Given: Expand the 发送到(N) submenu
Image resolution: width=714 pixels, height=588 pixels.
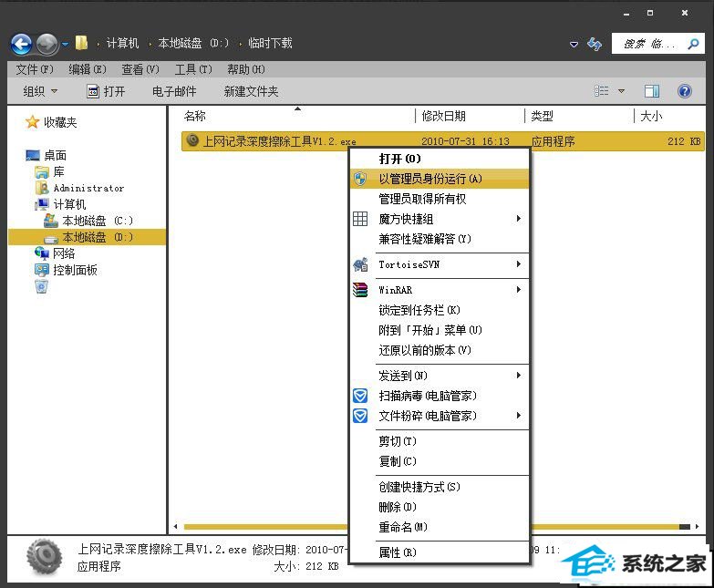Looking at the screenshot, I should coord(439,376).
